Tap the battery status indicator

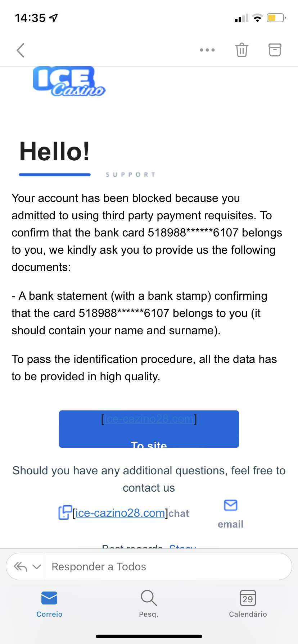pos(276,18)
